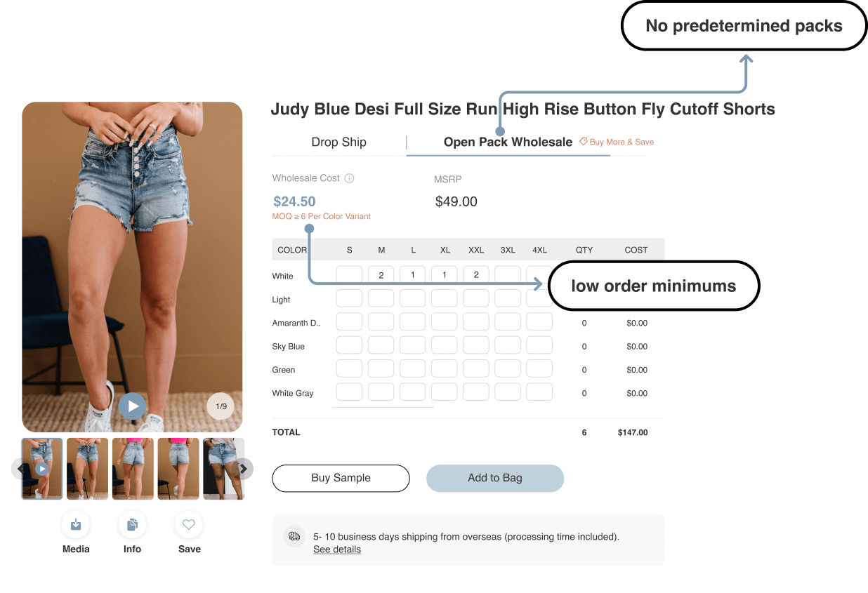
Task: Click Sky Blue row size XXL field
Action: [476, 345]
